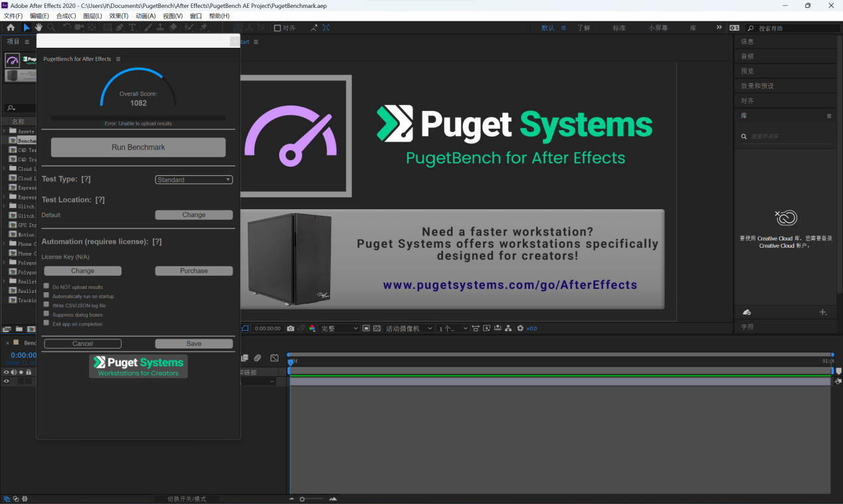Screen dimensions: 843x504
Task: Click the show channel RGB icon
Action: (312, 329)
